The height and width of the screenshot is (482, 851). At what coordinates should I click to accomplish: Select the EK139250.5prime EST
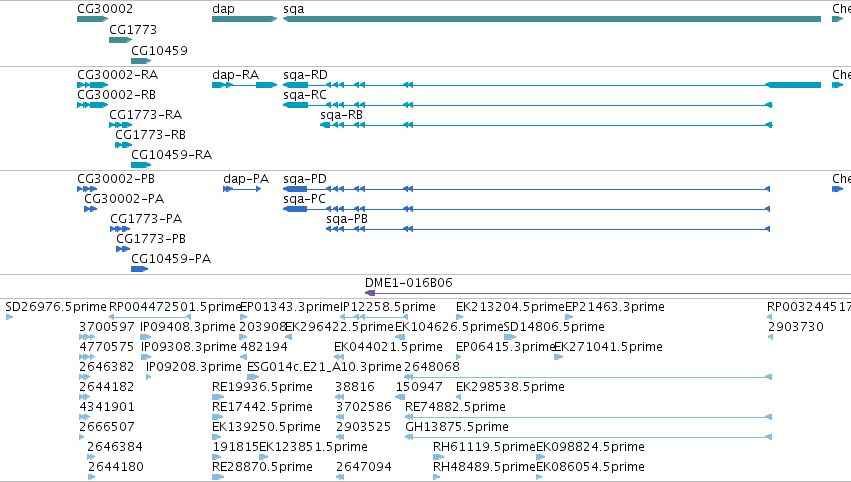pyautogui.click(x=218, y=437)
